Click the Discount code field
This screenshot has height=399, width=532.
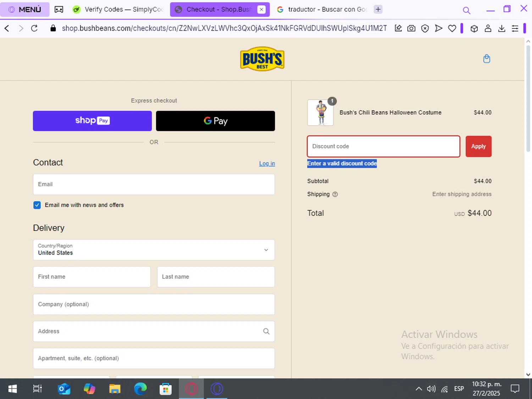tap(383, 146)
